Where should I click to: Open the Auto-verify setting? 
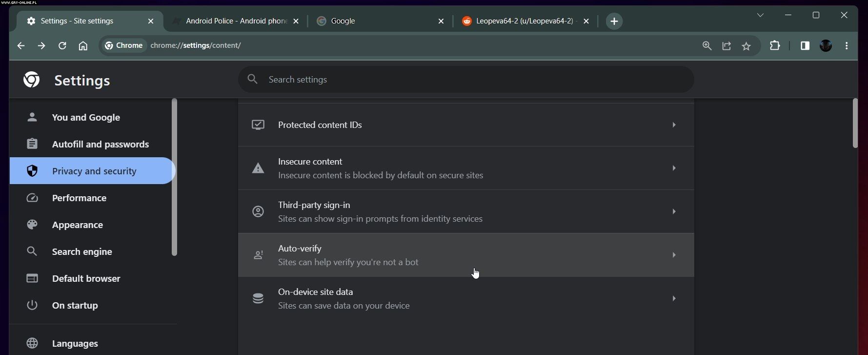point(465,255)
